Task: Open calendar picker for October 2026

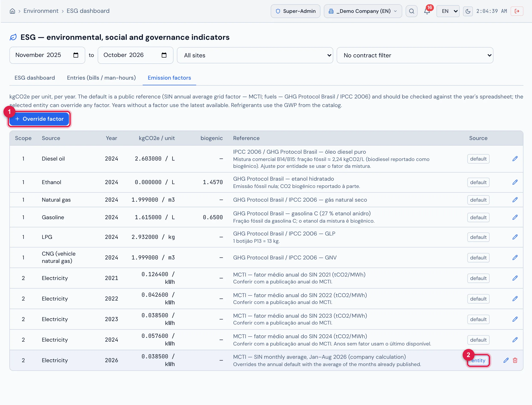Action: (164, 55)
